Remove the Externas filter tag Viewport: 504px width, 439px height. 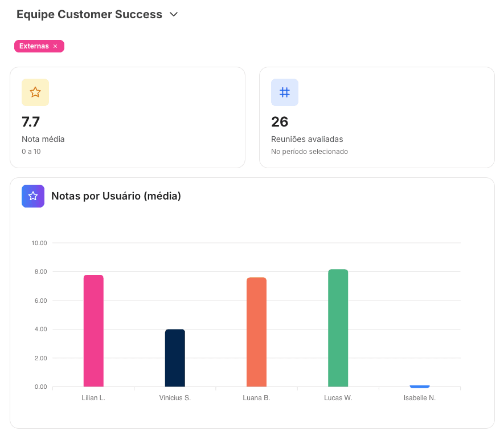tap(55, 46)
